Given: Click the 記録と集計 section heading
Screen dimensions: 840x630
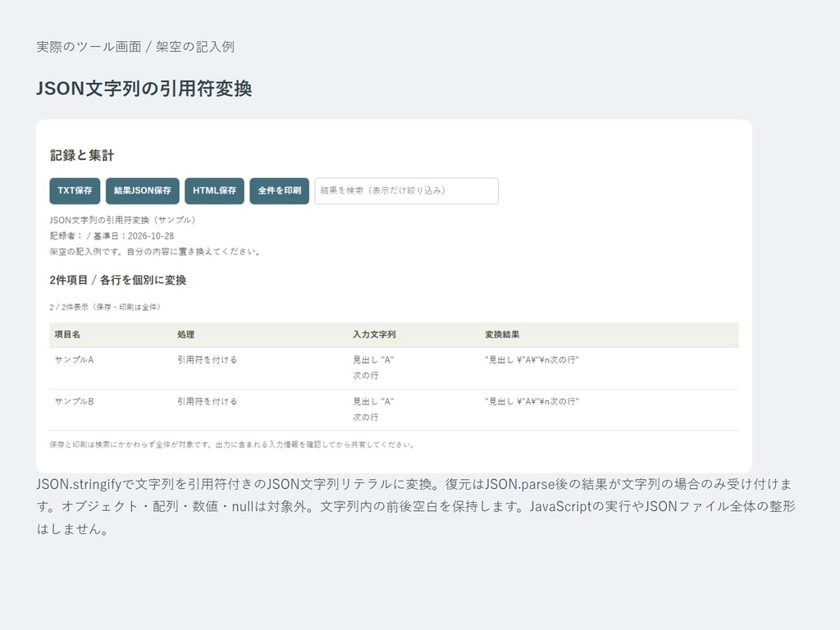Looking at the screenshot, I should [82, 156].
